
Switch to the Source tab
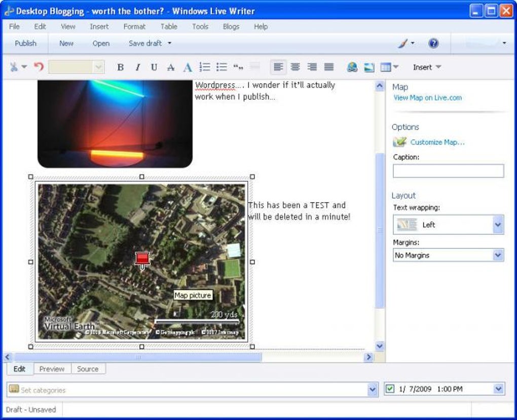[x=88, y=369]
